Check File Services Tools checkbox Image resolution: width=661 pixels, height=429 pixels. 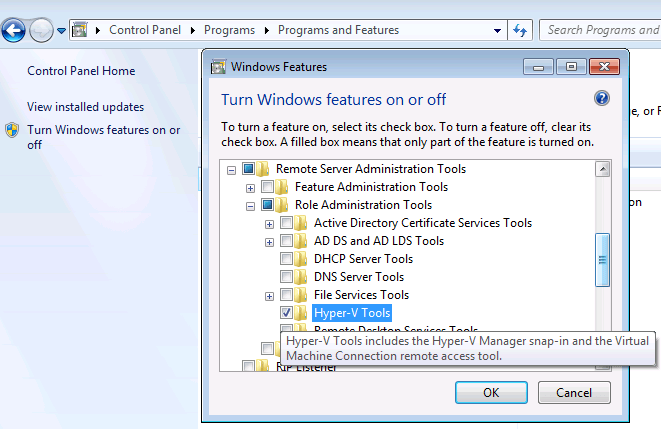coord(287,295)
